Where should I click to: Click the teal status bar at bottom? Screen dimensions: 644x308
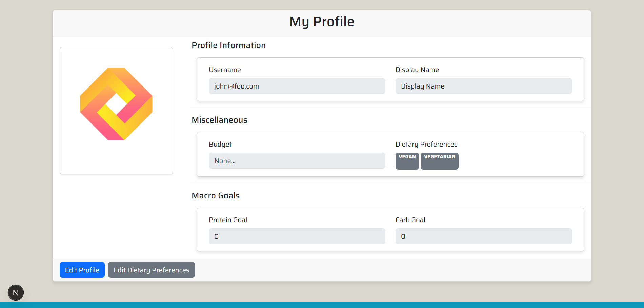click(x=322, y=305)
